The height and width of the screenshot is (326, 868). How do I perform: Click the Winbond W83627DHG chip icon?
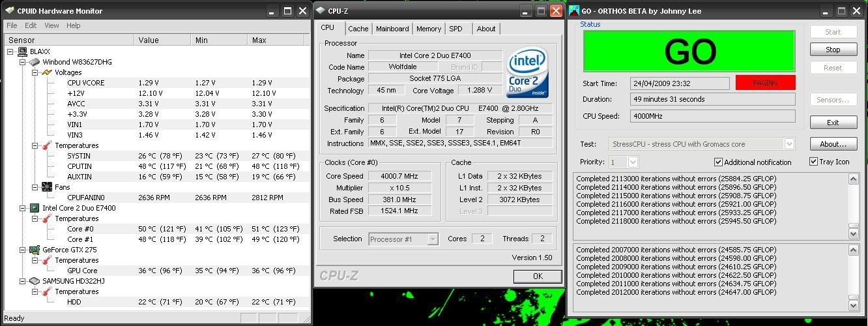(35, 62)
